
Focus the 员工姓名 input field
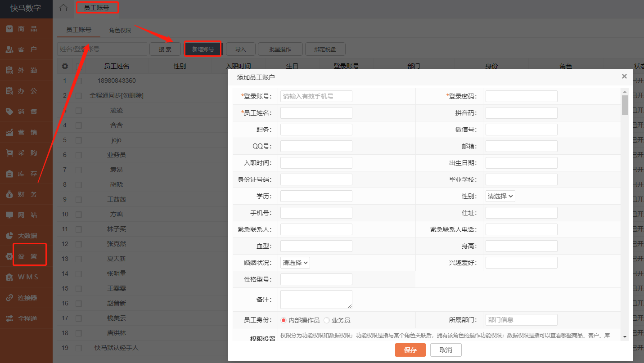click(x=316, y=113)
